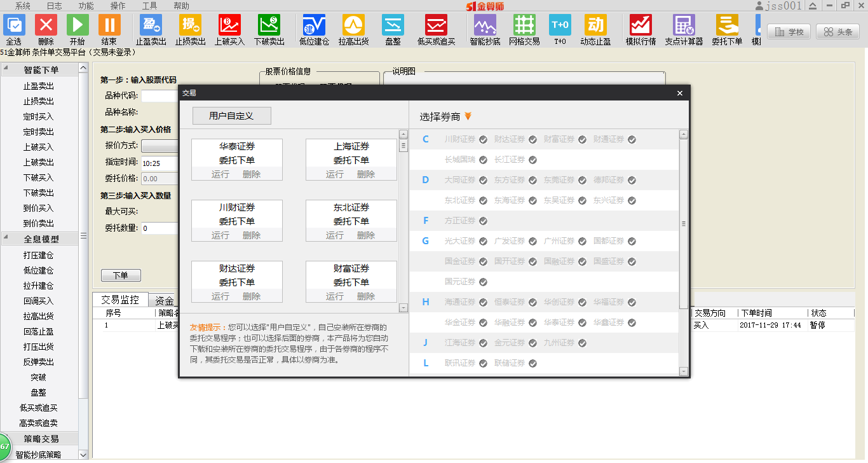The image size is (868, 463).
Task: Open the 学校 school button
Action: [789, 32]
